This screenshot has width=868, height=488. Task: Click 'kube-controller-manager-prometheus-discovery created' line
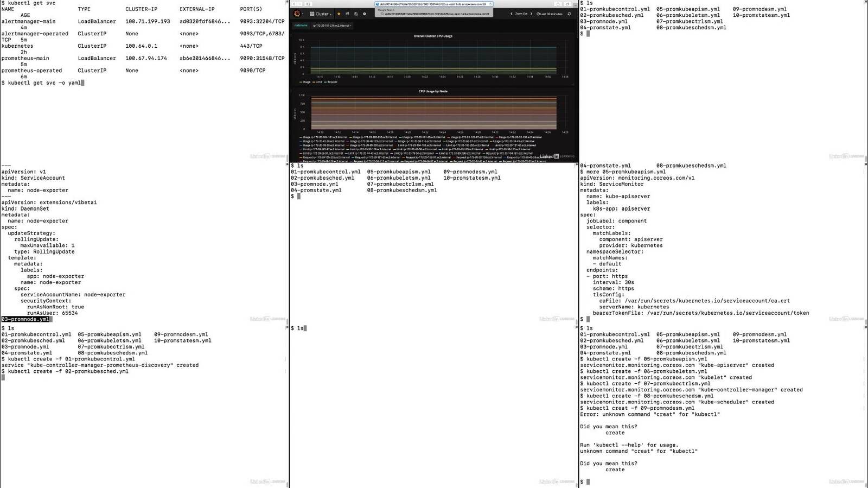click(x=100, y=365)
